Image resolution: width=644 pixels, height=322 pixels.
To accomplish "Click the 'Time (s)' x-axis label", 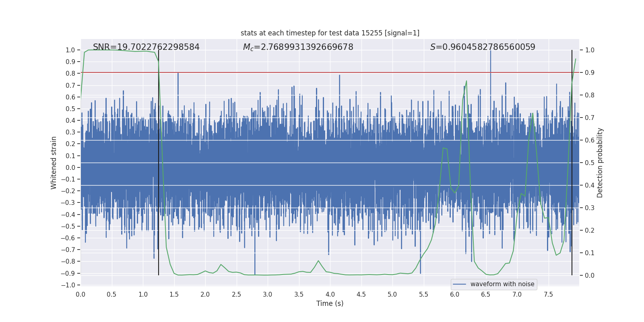I will point(330,303).
